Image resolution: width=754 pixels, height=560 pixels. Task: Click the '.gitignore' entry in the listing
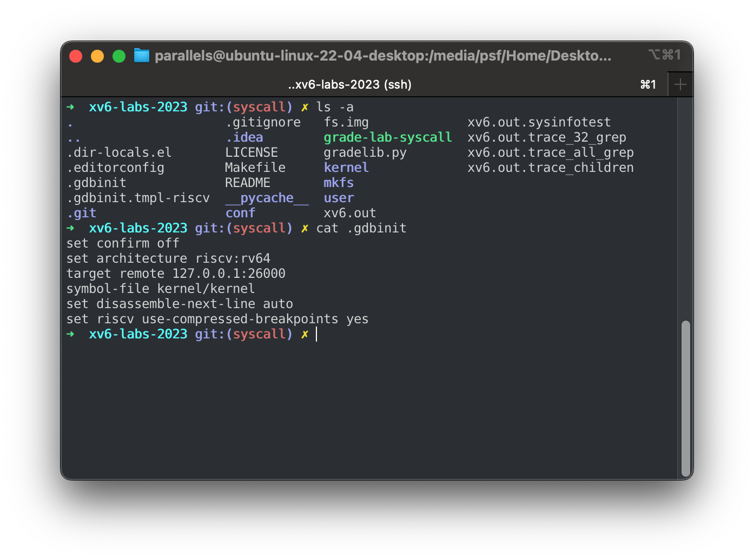click(x=263, y=122)
